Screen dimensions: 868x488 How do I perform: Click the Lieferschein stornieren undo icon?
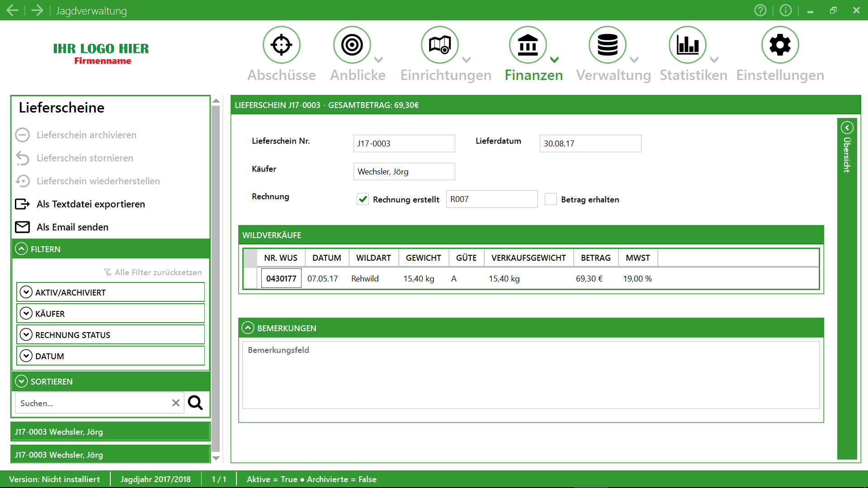coord(22,158)
